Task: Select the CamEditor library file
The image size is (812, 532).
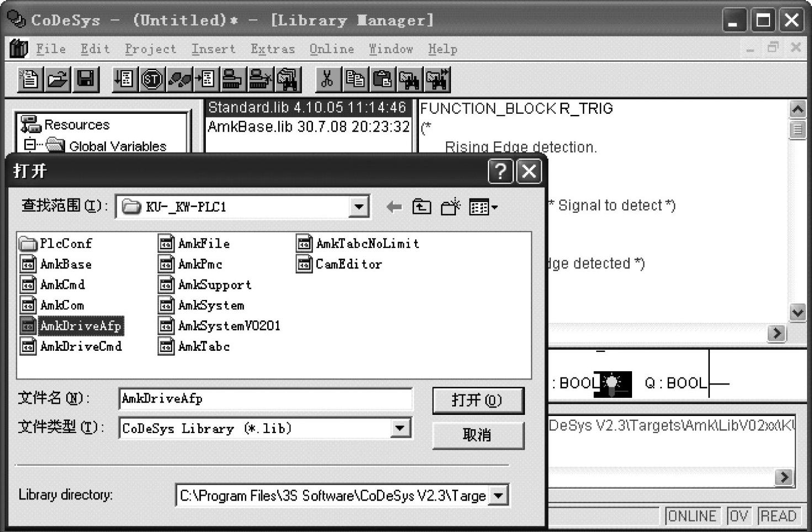Action: [x=339, y=264]
